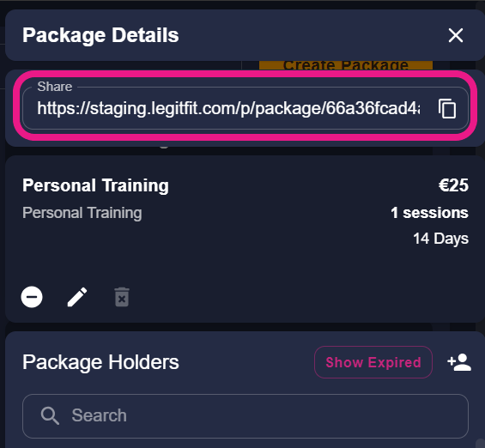Click the €25 price label
The width and height of the screenshot is (485, 448).
453,185
